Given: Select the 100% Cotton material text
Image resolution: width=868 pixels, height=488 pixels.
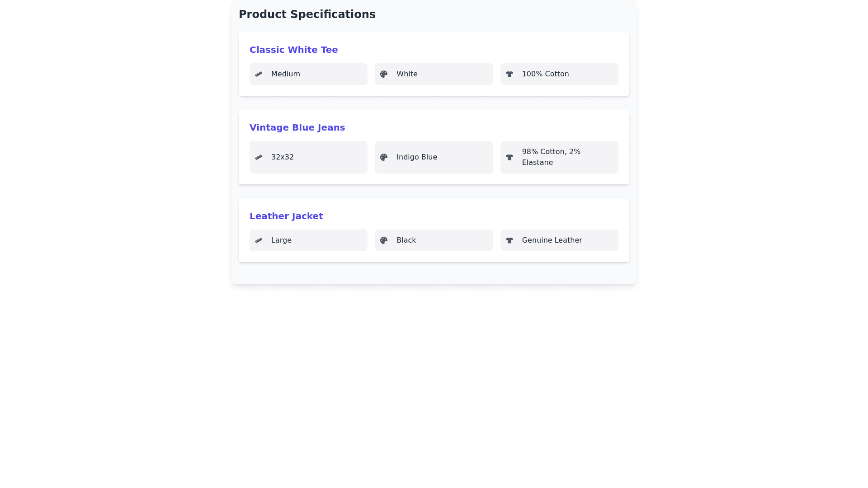Looking at the screenshot, I should [545, 74].
